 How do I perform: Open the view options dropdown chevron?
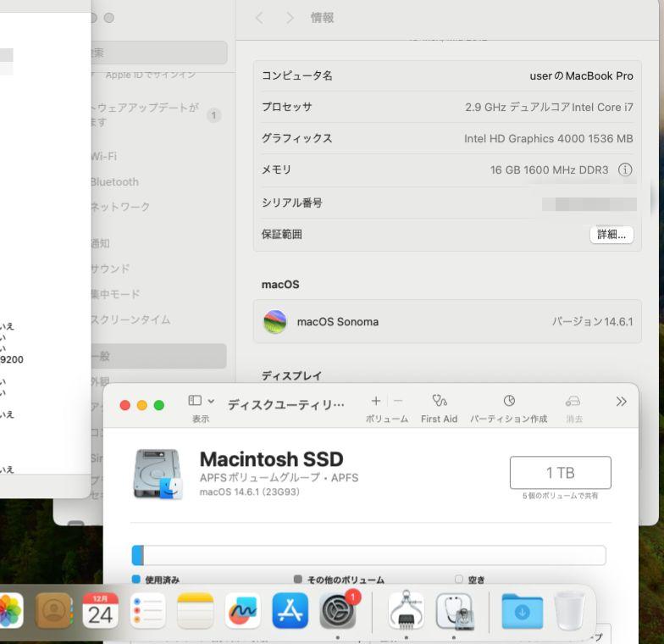click(x=211, y=401)
